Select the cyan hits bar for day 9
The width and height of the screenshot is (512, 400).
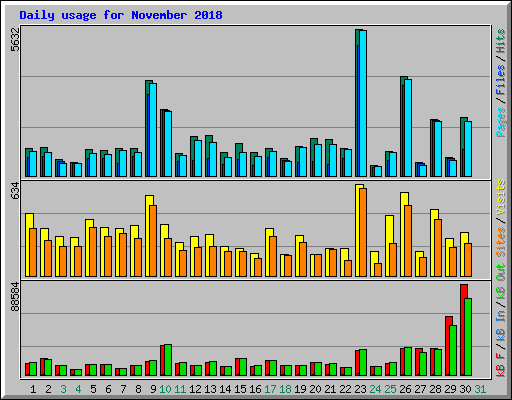coord(153,130)
